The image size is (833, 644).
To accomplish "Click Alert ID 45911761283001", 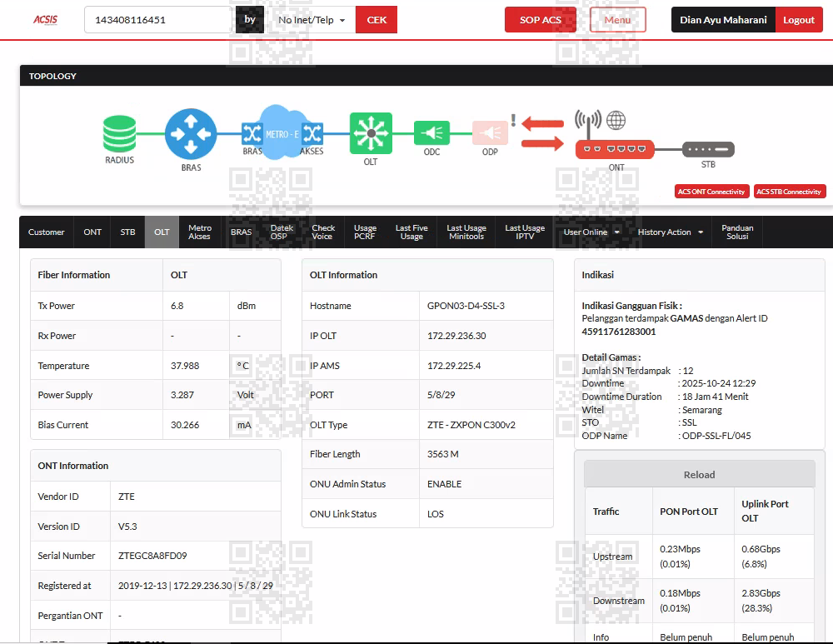I will 618,332.
